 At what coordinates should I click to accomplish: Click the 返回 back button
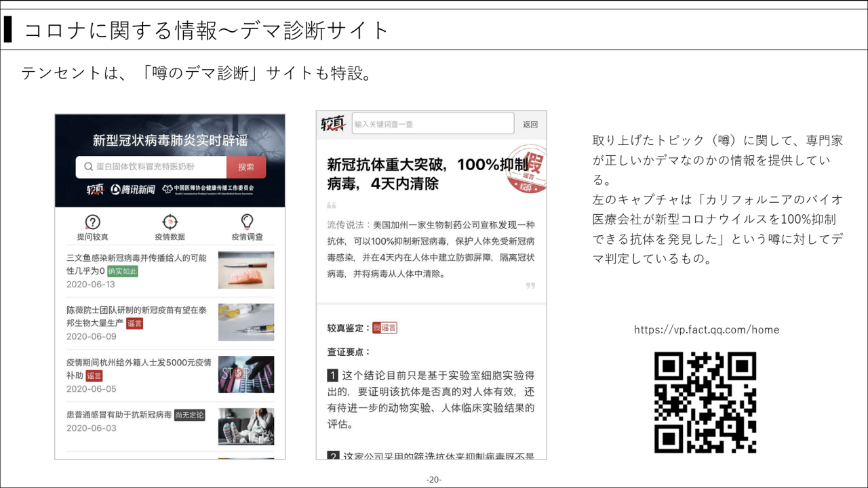point(530,124)
